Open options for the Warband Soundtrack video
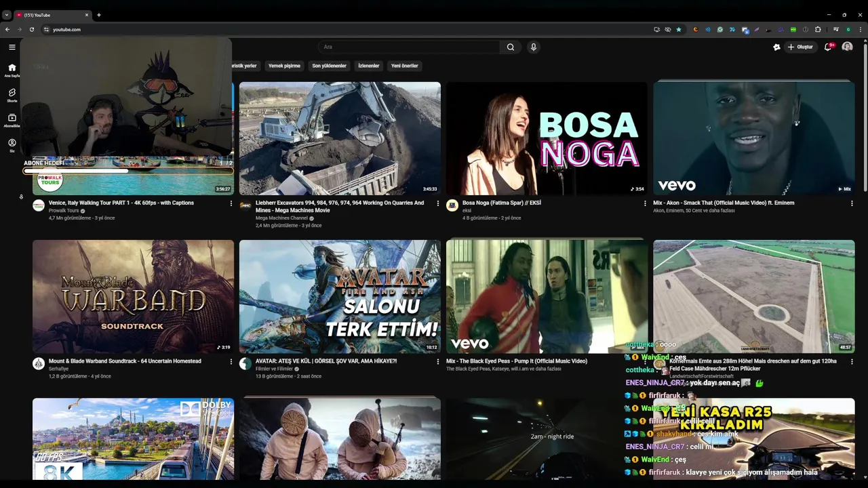This screenshot has height=488, width=868. [x=231, y=362]
